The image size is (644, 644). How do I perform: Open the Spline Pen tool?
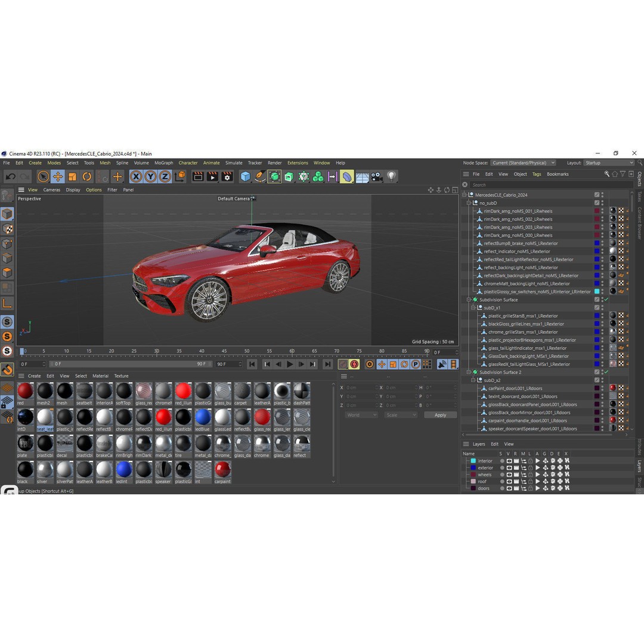[260, 177]
